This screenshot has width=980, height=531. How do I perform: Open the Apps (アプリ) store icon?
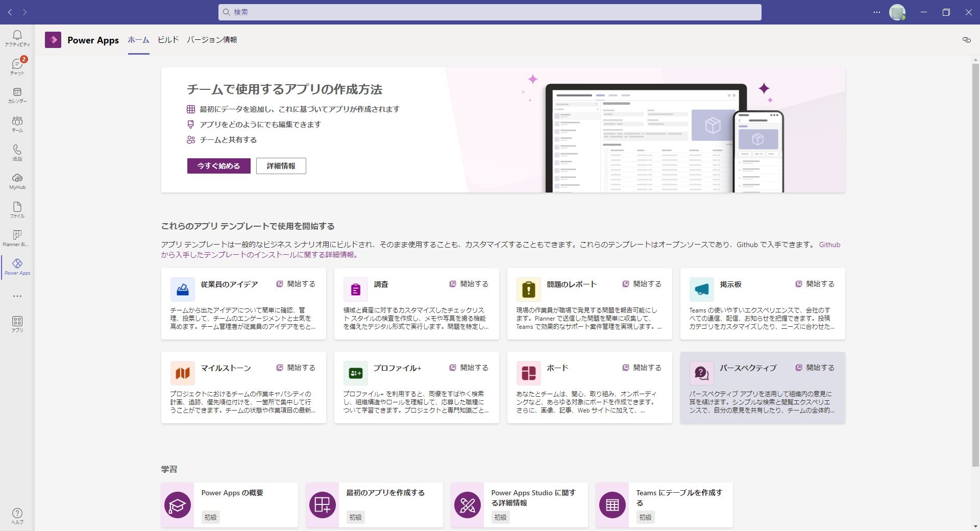click(x=17, y=324)
